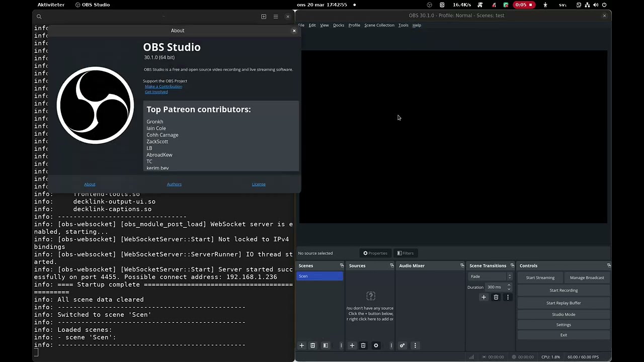
Task: Click contributor name Gronkh
Action: coord(155,122)
